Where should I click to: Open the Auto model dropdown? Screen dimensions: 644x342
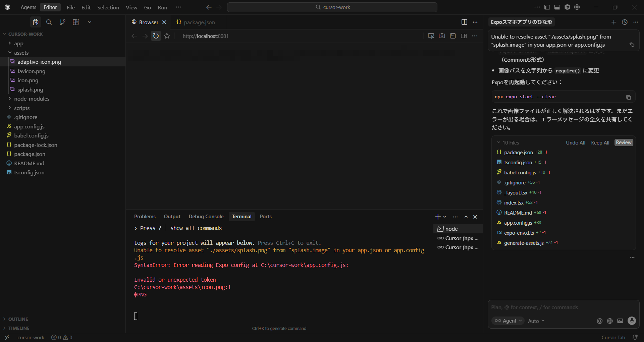pos(536,321)
